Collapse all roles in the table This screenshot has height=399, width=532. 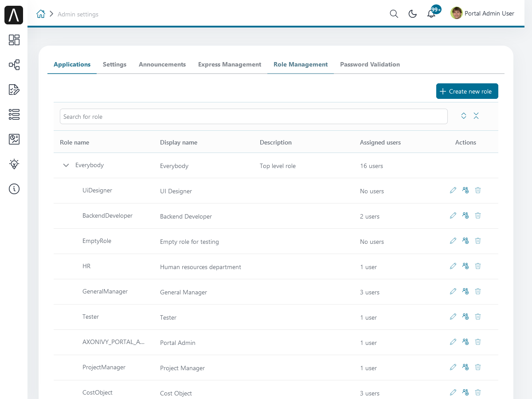pos(476,116)
